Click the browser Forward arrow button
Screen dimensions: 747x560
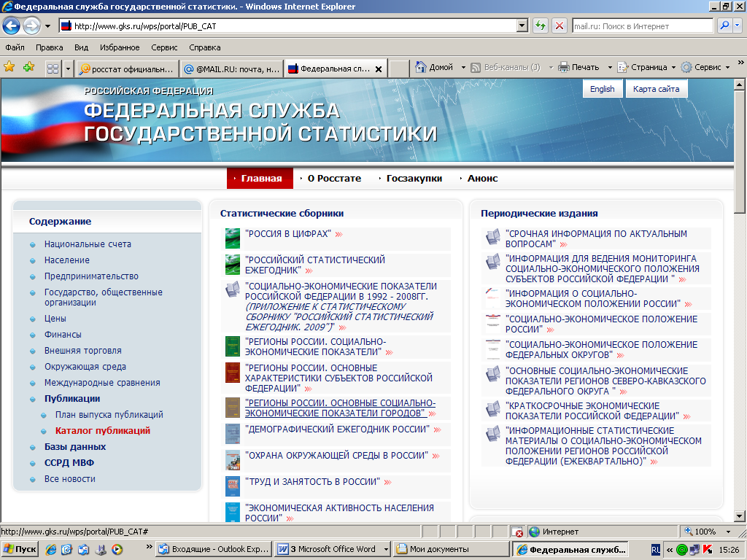[31, 26]
